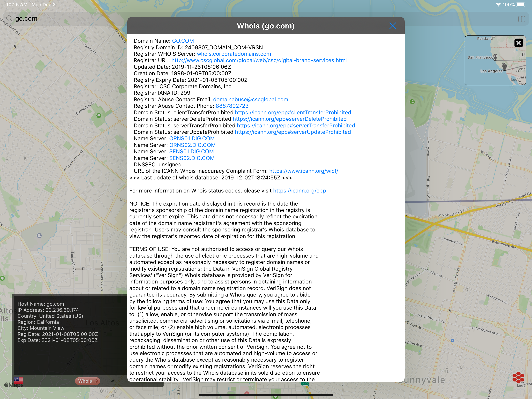The height and width of the screenshot is (399, 532).
Task: Tap the Wi-Fi status icon
Action: (x=498, y=4)
